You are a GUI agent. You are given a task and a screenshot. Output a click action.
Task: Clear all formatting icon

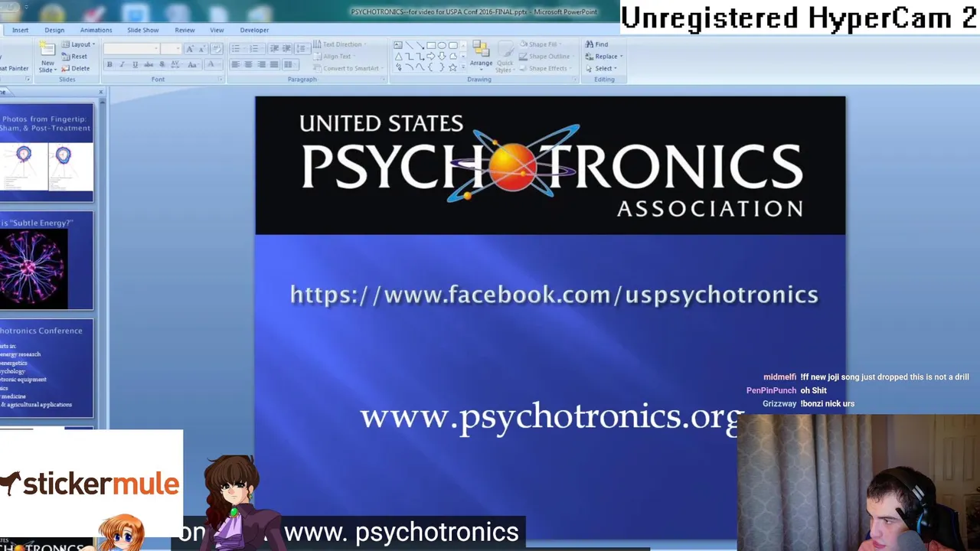pyautogui.click(x=217, y=49)
